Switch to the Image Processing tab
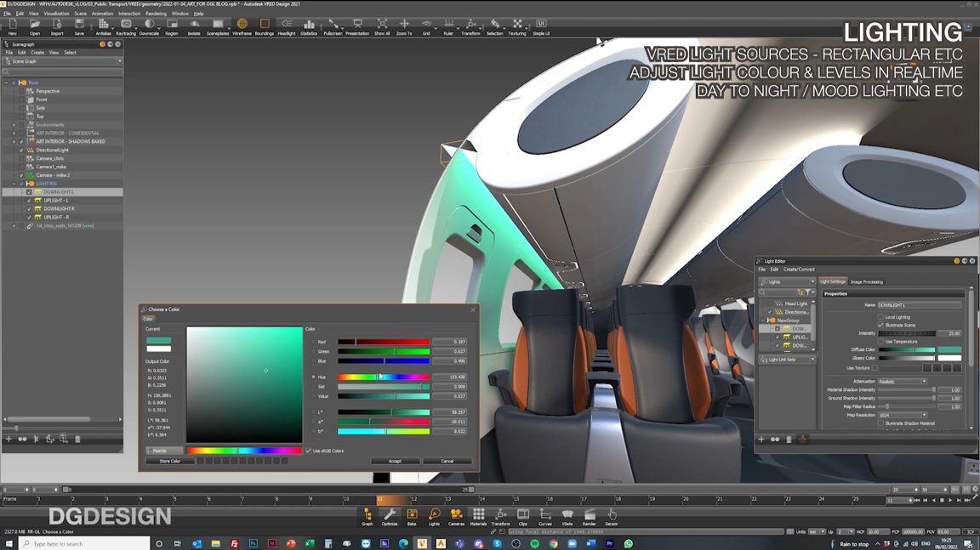The image size is (980, 550). coord(867,282)
